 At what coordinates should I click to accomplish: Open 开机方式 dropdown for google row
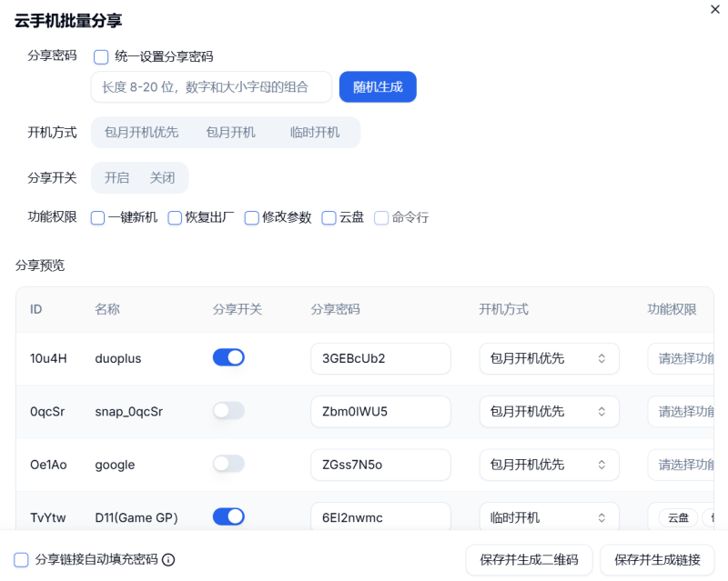coord(550,465)
